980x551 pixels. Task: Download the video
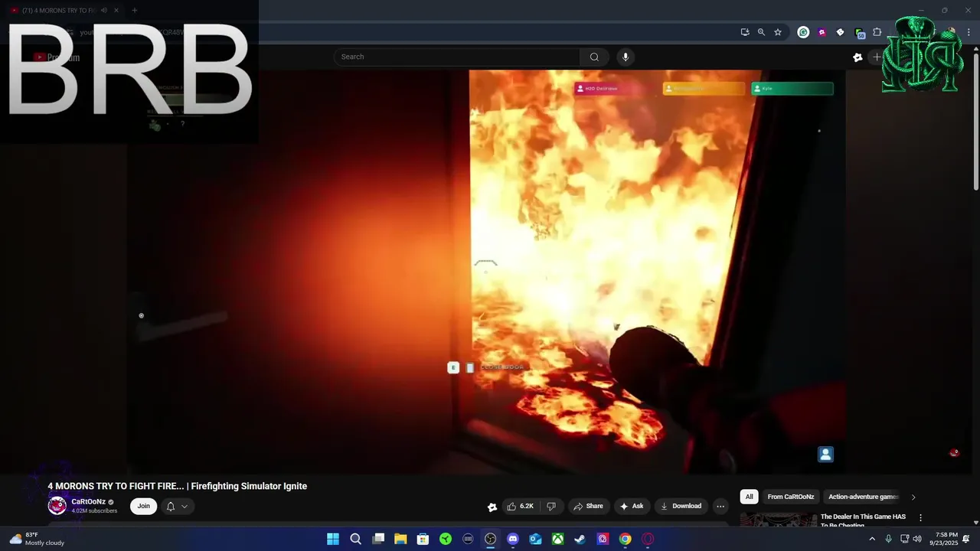pyautogui.click(x=681, y=506)
